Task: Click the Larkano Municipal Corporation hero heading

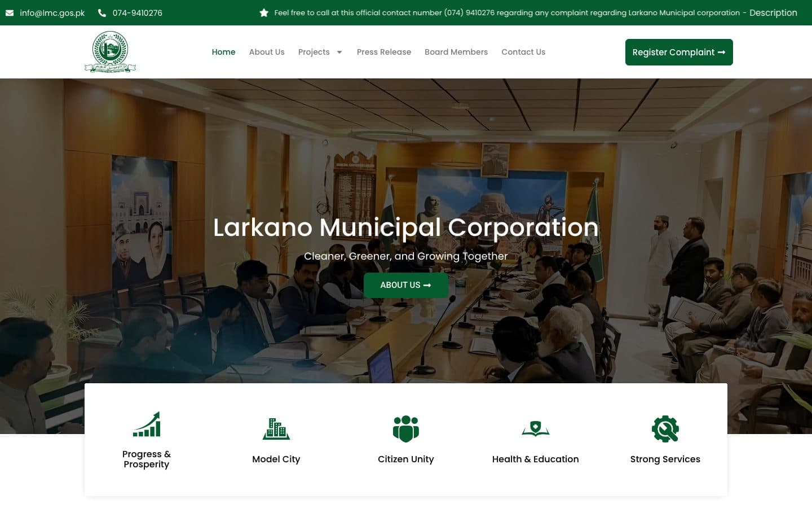Action: 406,227
